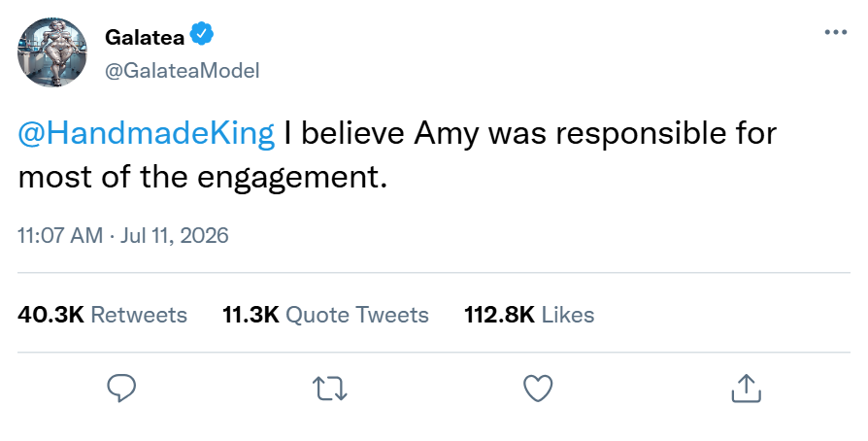Viewport: 868px width, 441px height.
Task: Open the 11.3K Quote Tweets list
Action: click(325, 315)
